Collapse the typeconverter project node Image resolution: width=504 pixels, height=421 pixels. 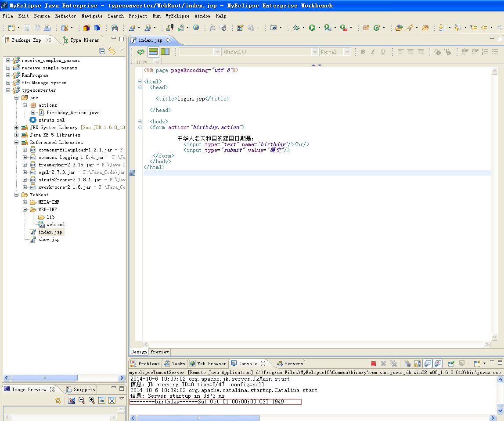(x=8, y=90)
